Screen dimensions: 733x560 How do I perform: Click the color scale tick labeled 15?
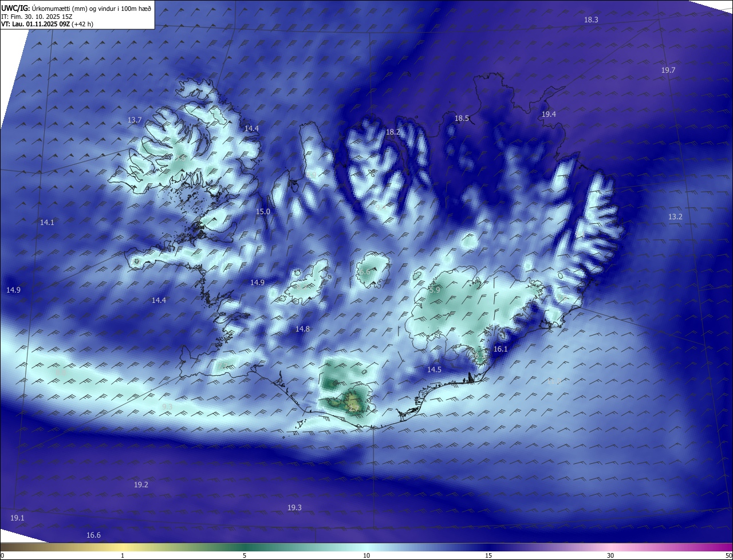pyautogui.click(x=488, y=555)
